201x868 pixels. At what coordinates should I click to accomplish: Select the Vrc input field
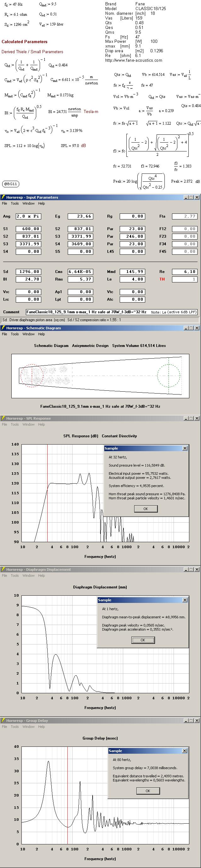coord(28,292)
